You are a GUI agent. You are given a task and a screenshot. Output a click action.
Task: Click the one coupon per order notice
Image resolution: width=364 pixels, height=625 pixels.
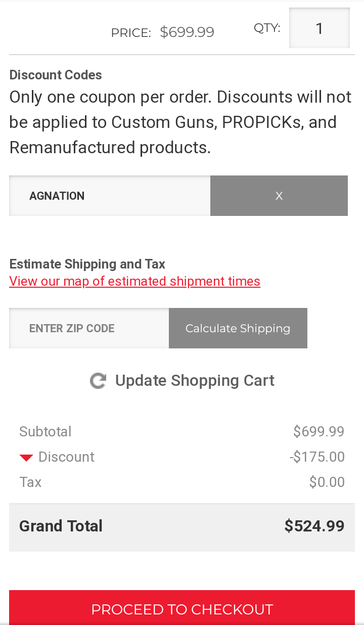click(x=180, y=122)
